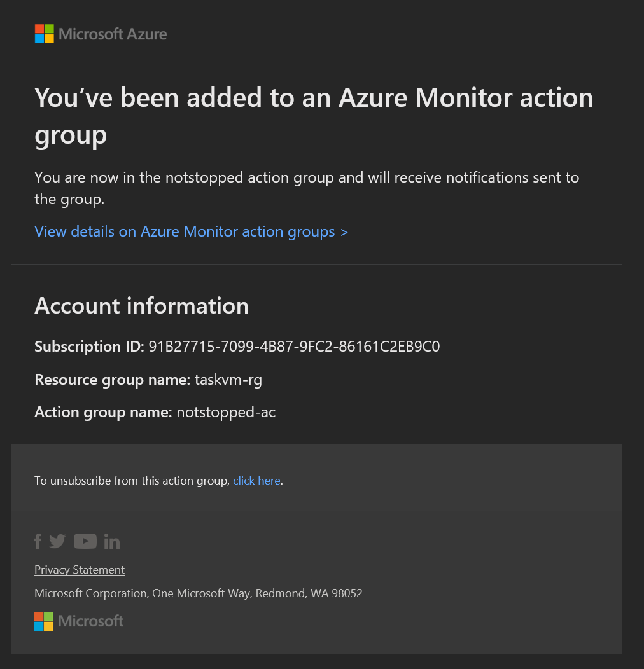
Task: Click the Microsoft Azure logo at top
Action: tap(101, 34)
